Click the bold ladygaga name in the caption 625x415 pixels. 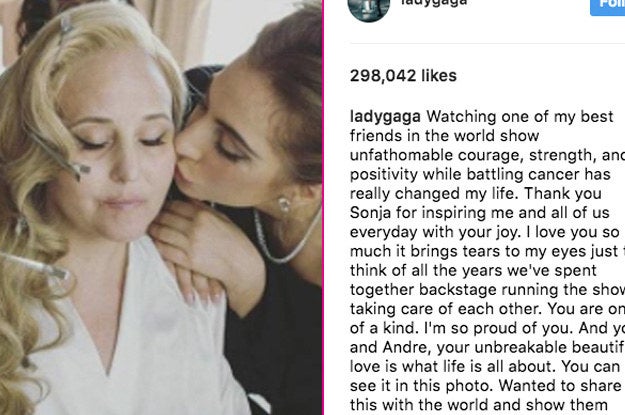point(385,117)
